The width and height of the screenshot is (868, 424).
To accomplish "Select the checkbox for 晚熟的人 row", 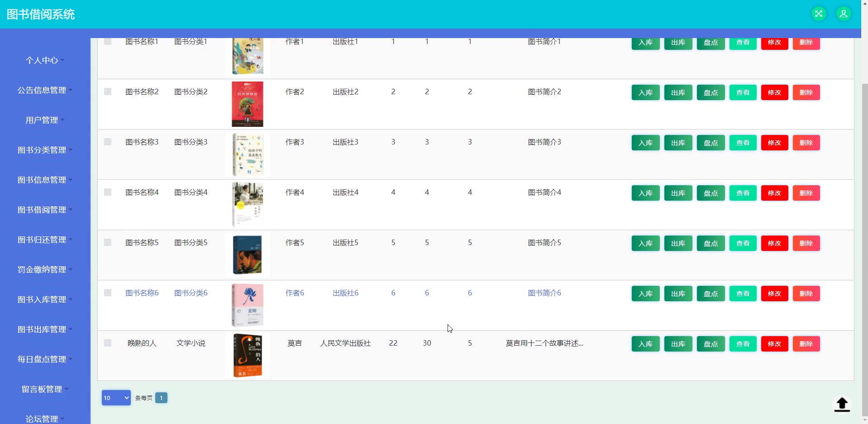I will click(108, 343).
